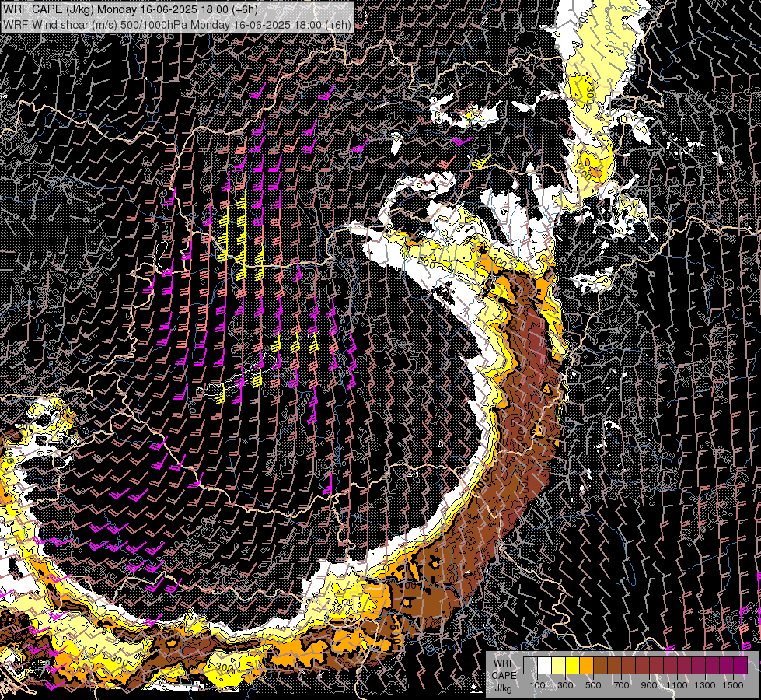Click the WRF CAPE title line
Screen dimensions: 761x700
(x=131, y=9)
